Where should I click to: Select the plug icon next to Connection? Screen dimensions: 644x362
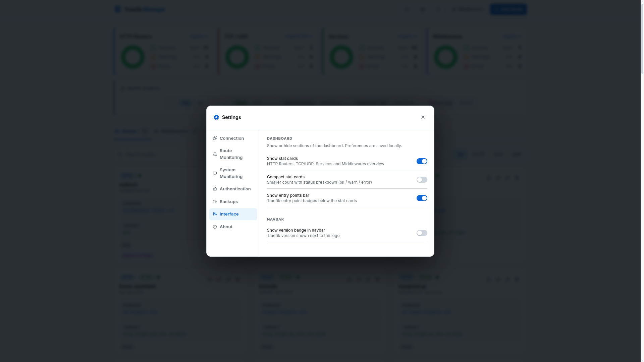215,138
